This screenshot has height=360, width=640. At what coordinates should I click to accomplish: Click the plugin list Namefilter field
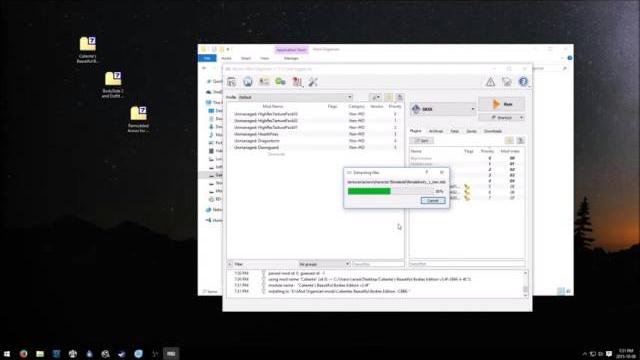click(467, 264)
